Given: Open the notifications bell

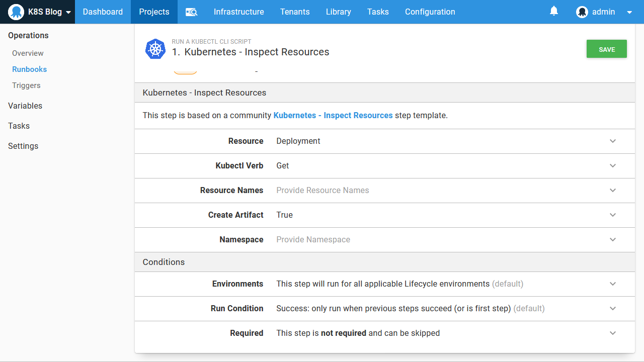Looking at the screenshot, I should click(554, 11).
